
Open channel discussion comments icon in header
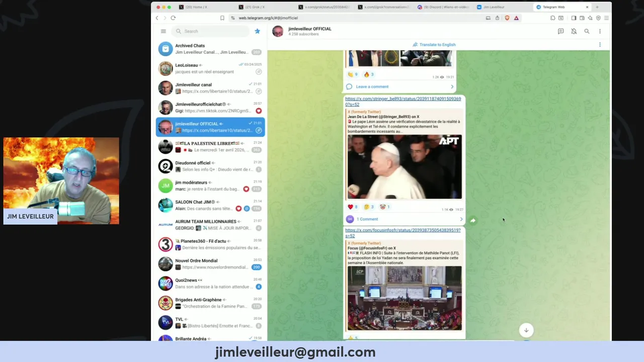point(560,31)
